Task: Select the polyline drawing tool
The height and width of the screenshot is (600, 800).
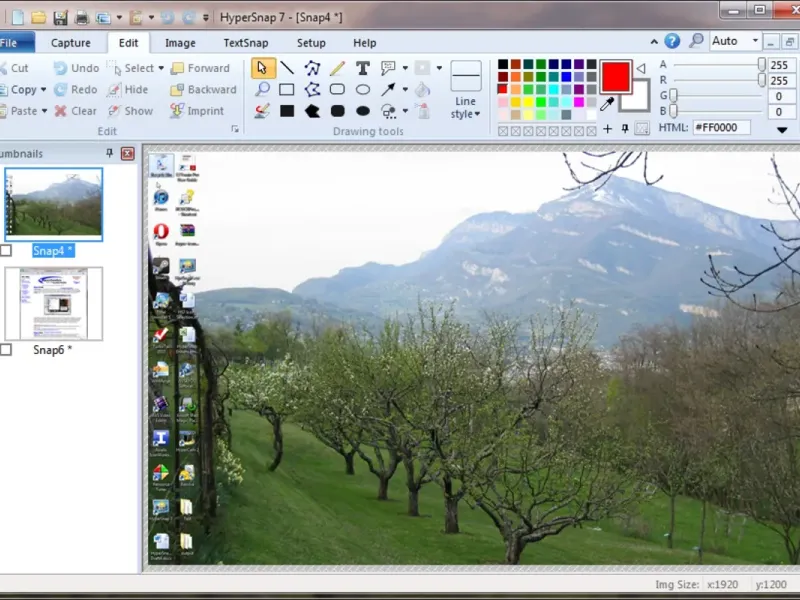Action: [312, 68]
